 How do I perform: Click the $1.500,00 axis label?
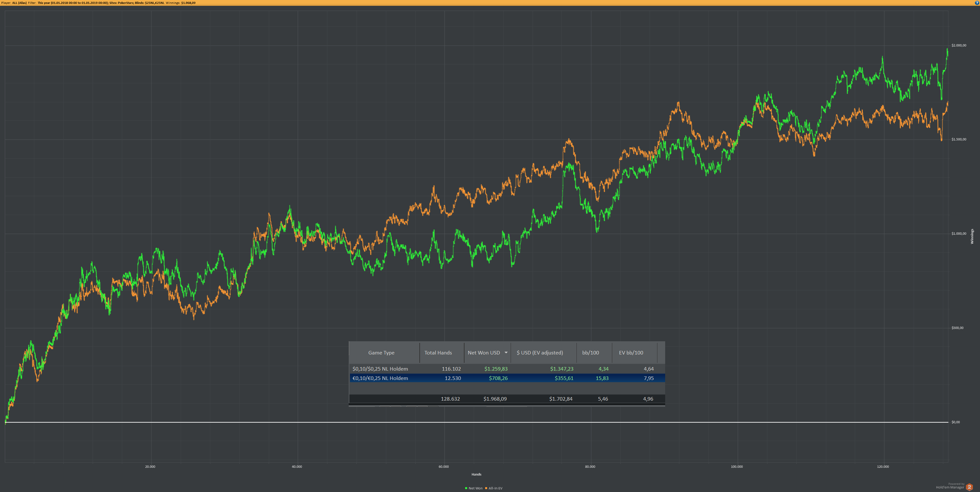[959, 139]
